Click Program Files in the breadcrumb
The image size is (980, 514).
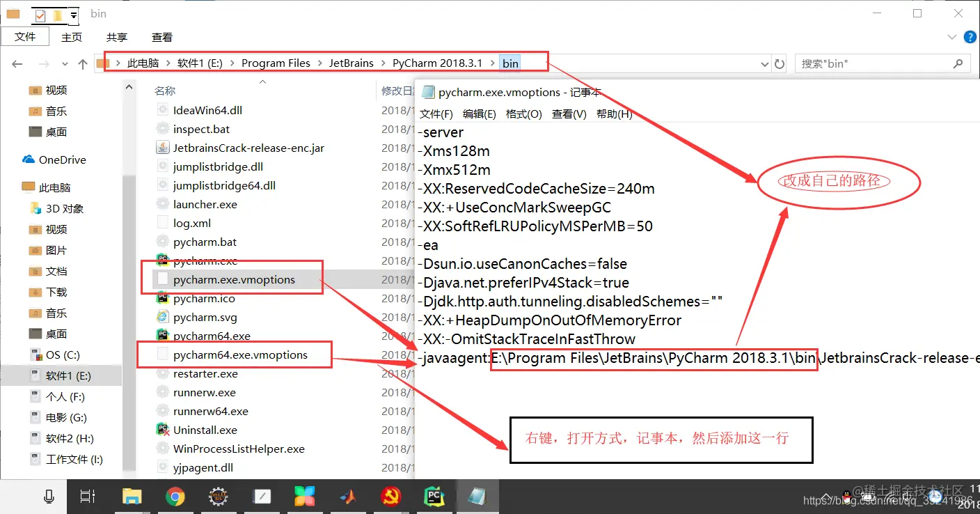[x=276, y=63]
